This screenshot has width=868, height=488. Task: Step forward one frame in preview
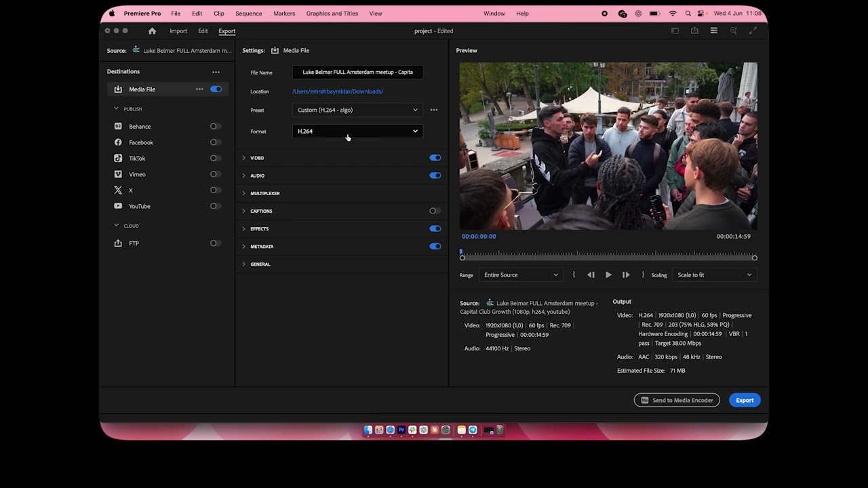[x=626, y=275]
